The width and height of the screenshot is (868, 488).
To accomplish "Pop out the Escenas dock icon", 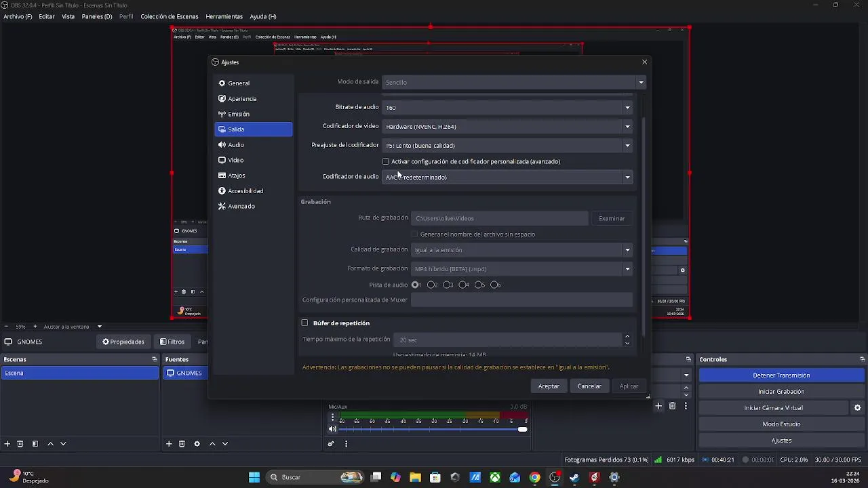I will (x=155, y=359).
